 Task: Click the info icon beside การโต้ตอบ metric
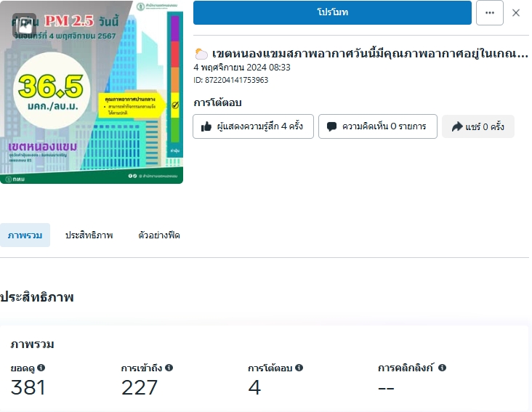click(x=299, y=368)
